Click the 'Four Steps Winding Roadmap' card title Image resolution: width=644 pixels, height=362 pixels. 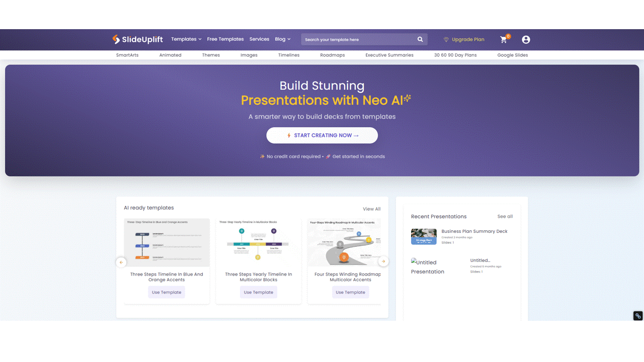348,277
